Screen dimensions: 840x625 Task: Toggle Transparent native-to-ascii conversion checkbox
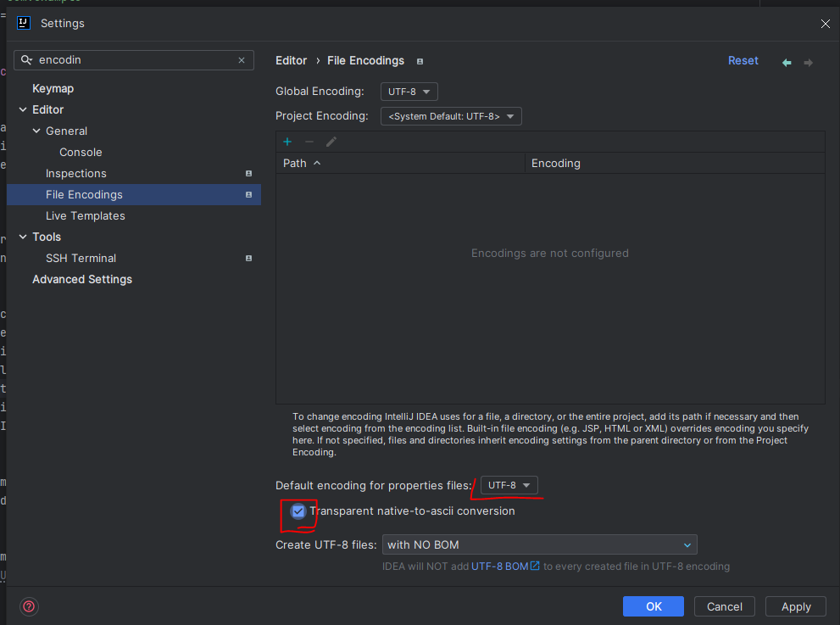[298, 511]
